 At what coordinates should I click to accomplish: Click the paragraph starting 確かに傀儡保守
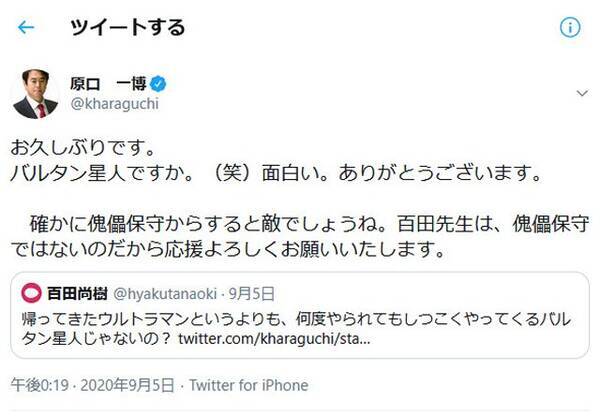pyautogui.click(x=290, y=234)
